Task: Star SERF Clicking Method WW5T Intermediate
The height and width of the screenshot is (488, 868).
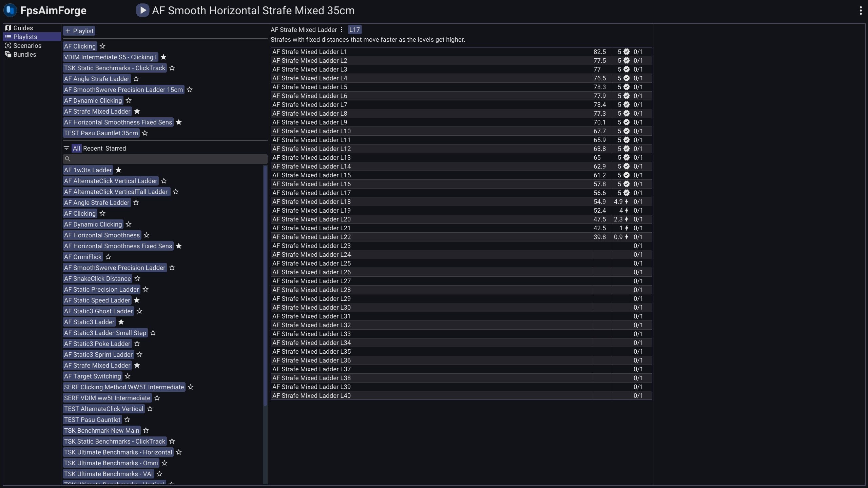Action: tap(191, 387)
